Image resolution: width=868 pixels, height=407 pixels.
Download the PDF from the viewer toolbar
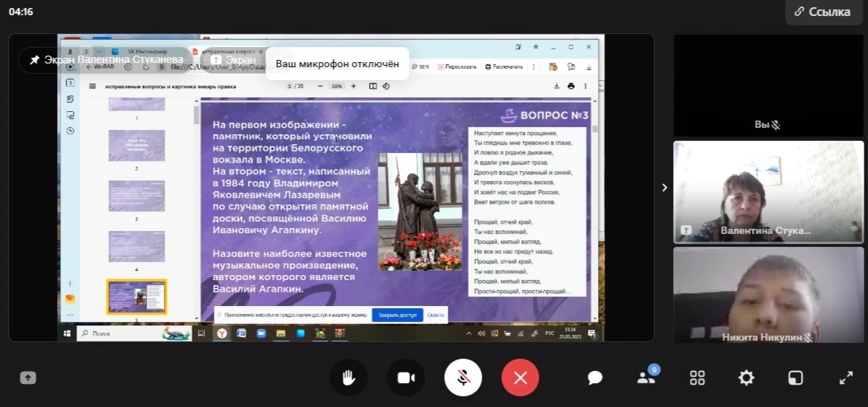click(557, 86)
